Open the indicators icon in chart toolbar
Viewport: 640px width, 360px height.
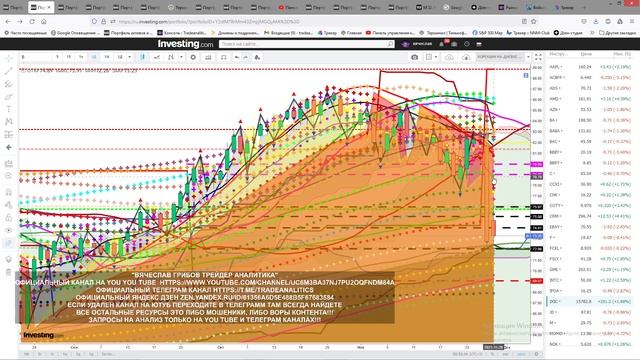[x=208, y=57]
